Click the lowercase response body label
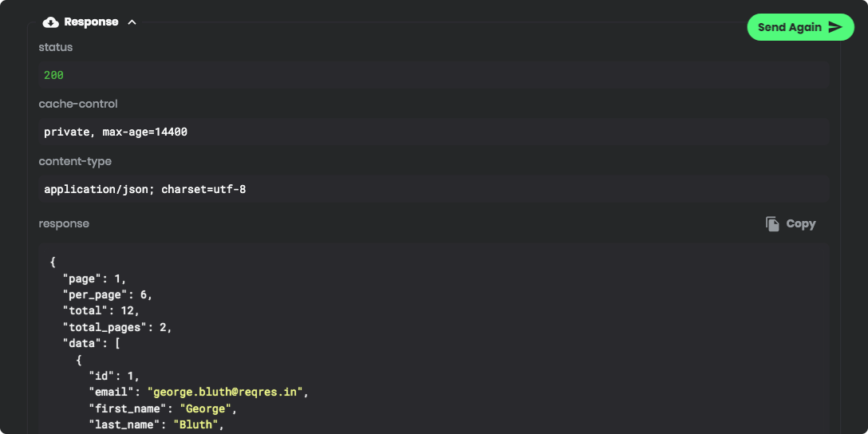This screenshot has width=868, height=434. [x=64, y=223]
